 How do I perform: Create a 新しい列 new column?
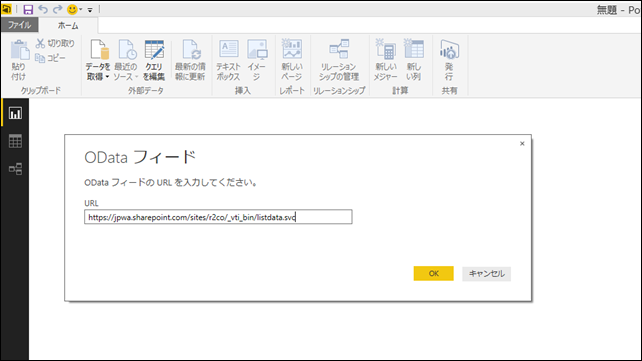414,60
